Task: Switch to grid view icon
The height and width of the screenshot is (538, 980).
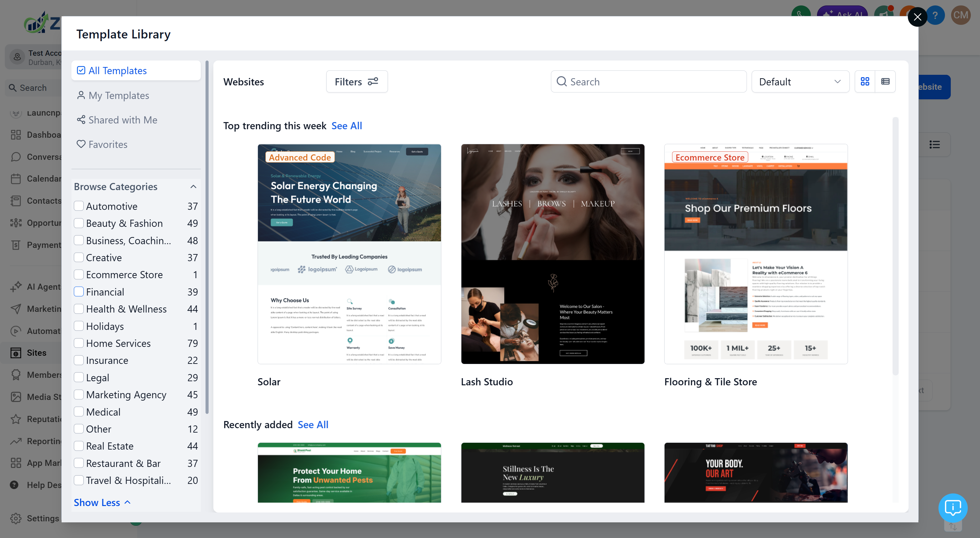Action: [x=865, y=81]
